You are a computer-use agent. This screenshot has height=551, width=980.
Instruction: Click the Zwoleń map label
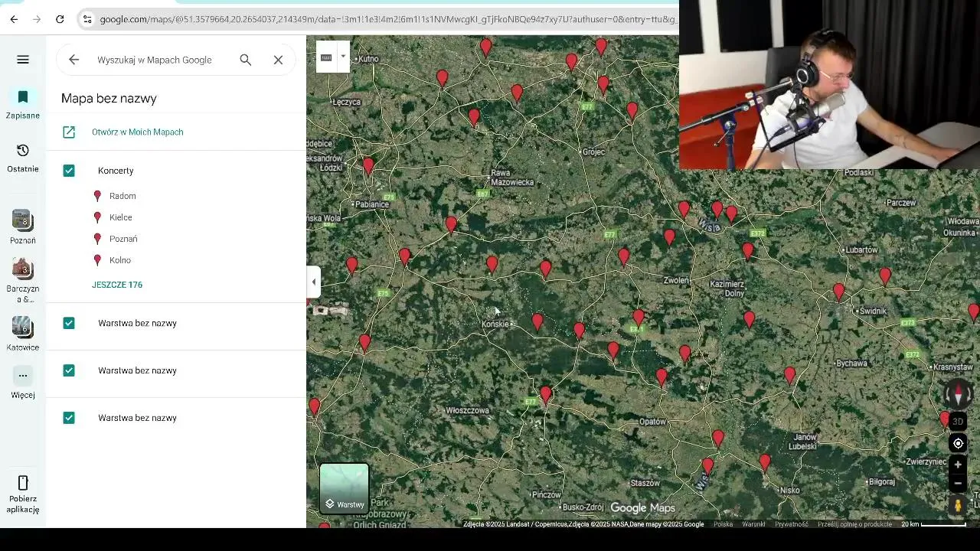(677, 280)
